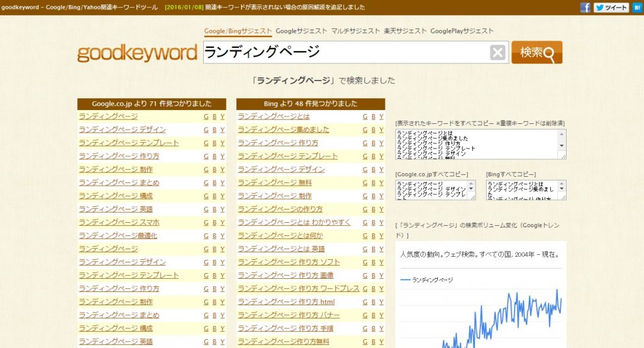
Task: Open ランディングページとは 英語 link
Action: (281, 249)
